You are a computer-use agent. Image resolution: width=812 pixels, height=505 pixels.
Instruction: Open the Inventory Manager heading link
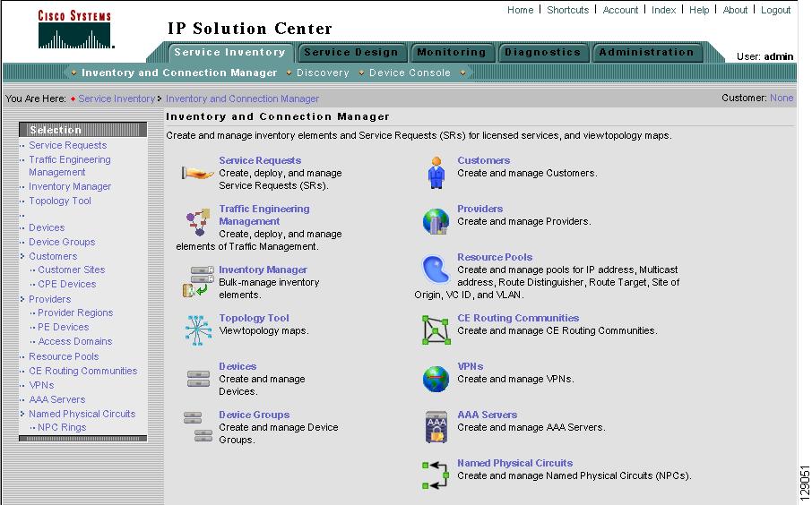[263, 270]
